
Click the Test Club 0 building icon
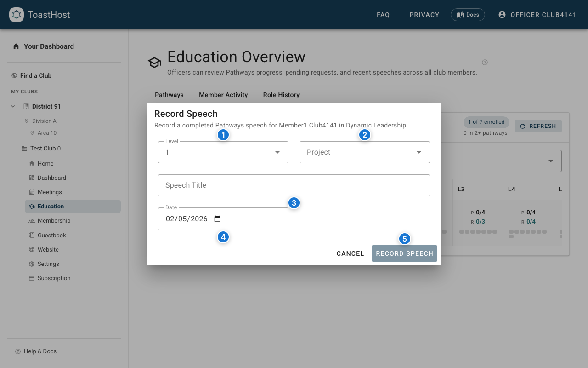[x=24, y=149]
